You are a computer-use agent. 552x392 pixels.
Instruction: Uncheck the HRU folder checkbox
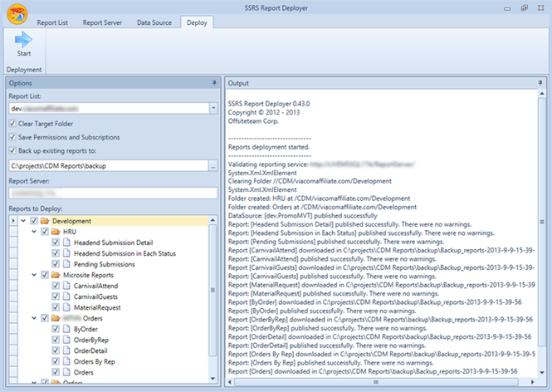click(45, 232)
